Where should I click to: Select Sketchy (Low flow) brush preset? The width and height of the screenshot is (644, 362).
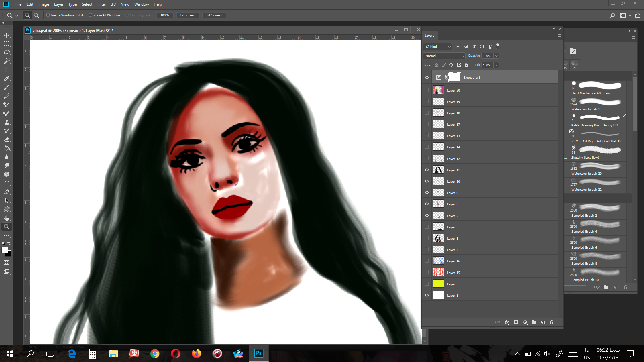[x=597, y=153]
